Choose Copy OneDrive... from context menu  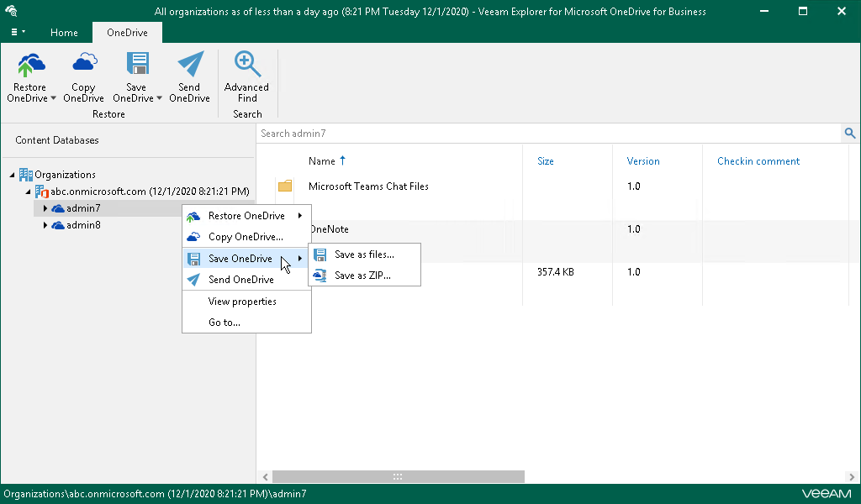click(246, 237)
